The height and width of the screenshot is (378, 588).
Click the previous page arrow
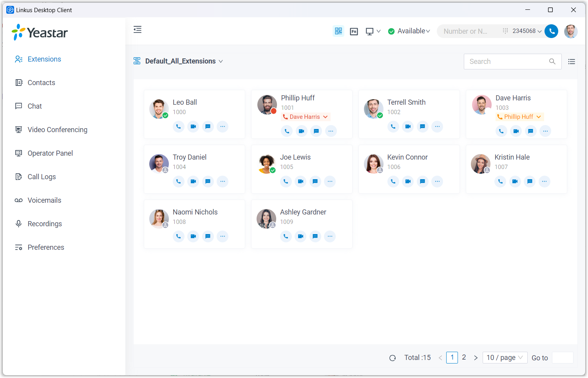(x=440, y=358)
